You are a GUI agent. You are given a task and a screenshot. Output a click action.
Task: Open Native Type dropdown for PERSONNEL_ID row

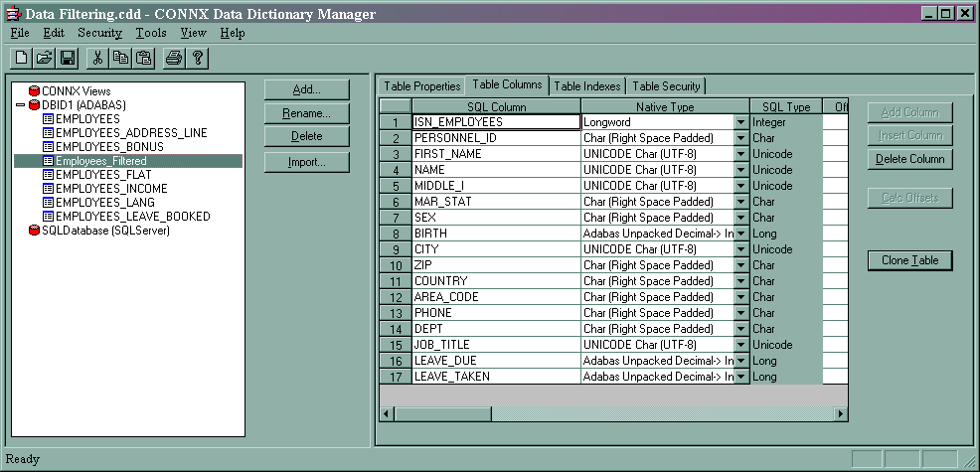(x=741, y=138)
